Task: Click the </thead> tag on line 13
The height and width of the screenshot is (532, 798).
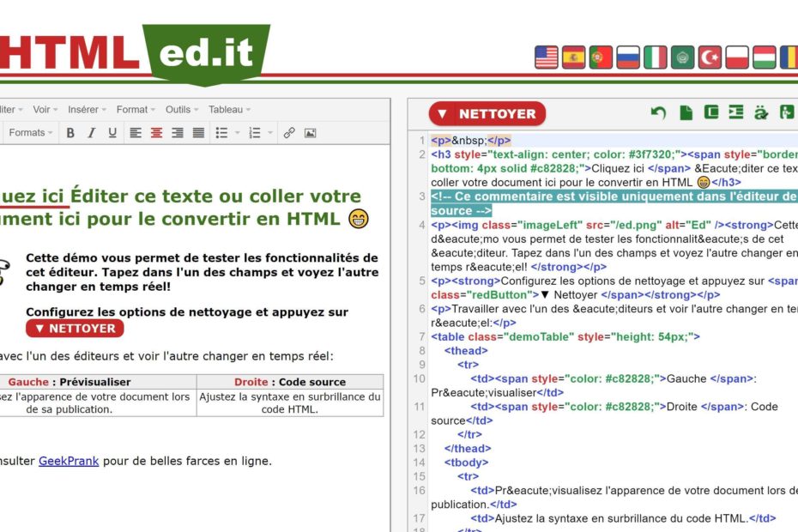Action: click(x=468, y=449)
